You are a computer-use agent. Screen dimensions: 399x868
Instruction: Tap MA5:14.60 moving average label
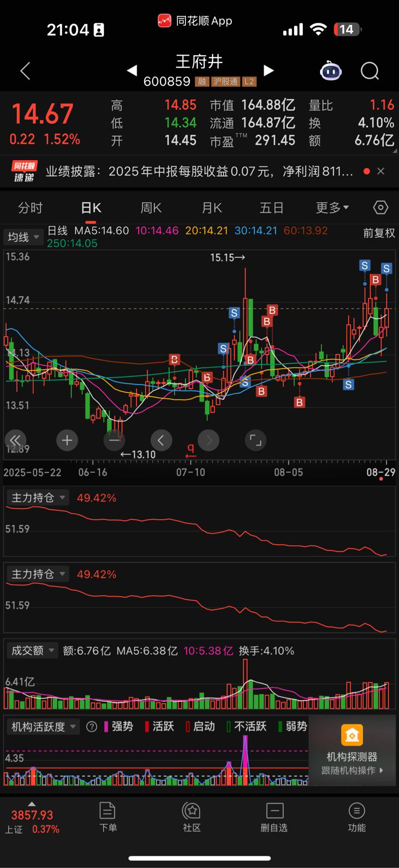tap(101, 230)
